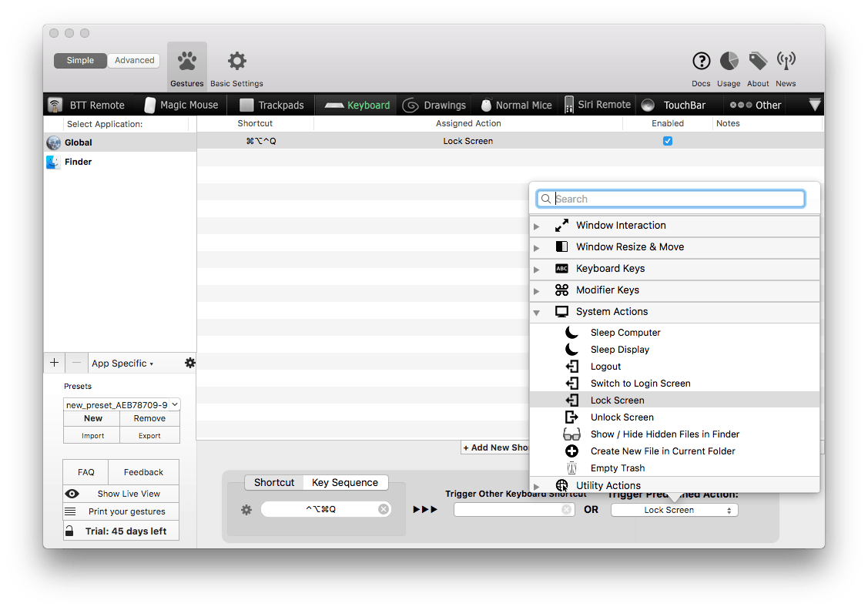Click Add New Shortcut button
The height and width of the screenshot is (610, 868).
pos(495,447)
